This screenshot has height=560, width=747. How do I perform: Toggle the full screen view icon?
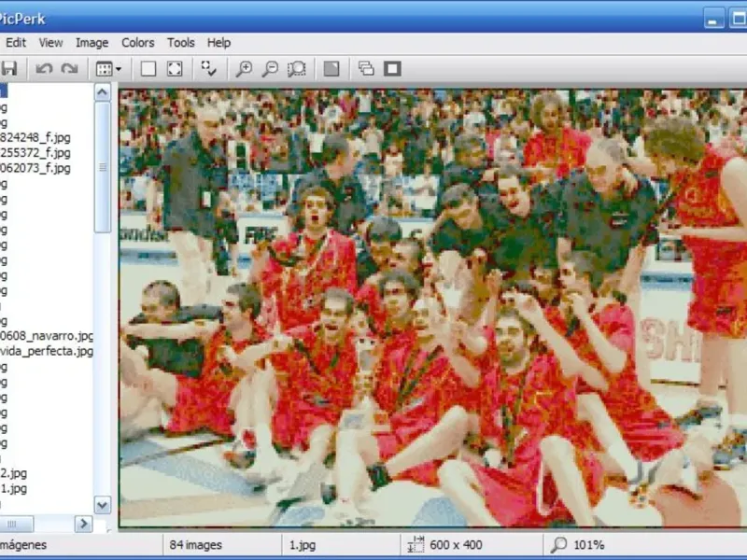(x=175, y=68)
